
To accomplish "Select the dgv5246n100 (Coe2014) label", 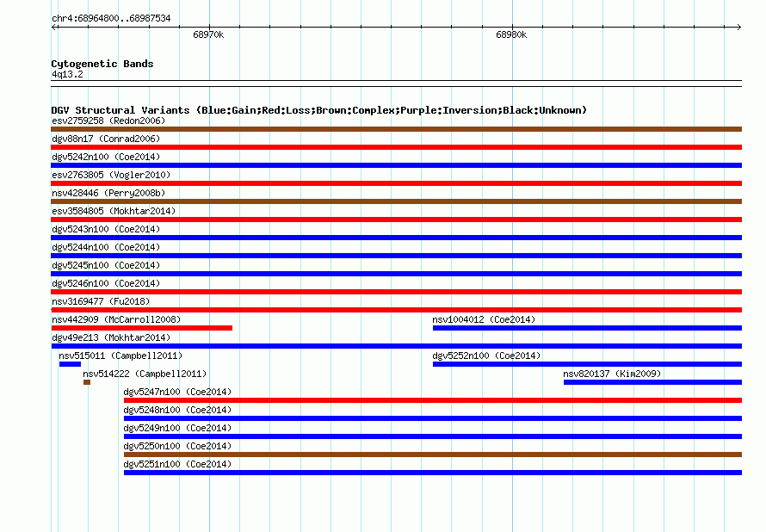I will click(x=106, y=283).
